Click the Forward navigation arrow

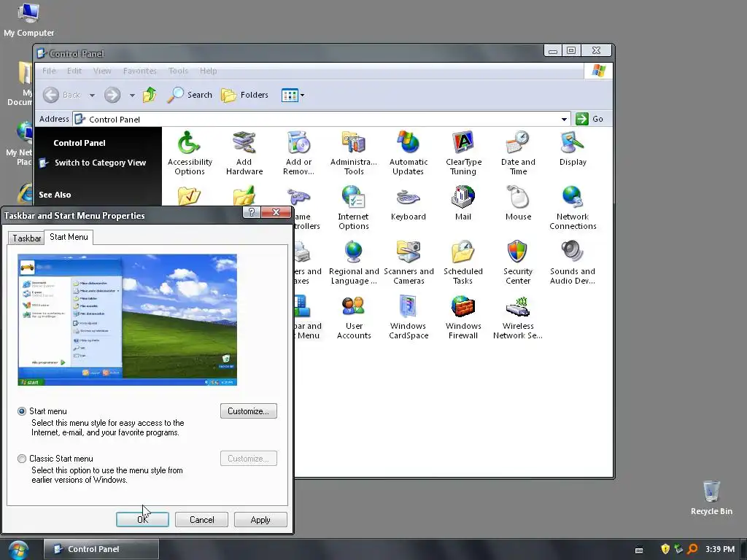pyautogui.click(x=112, y=95)
